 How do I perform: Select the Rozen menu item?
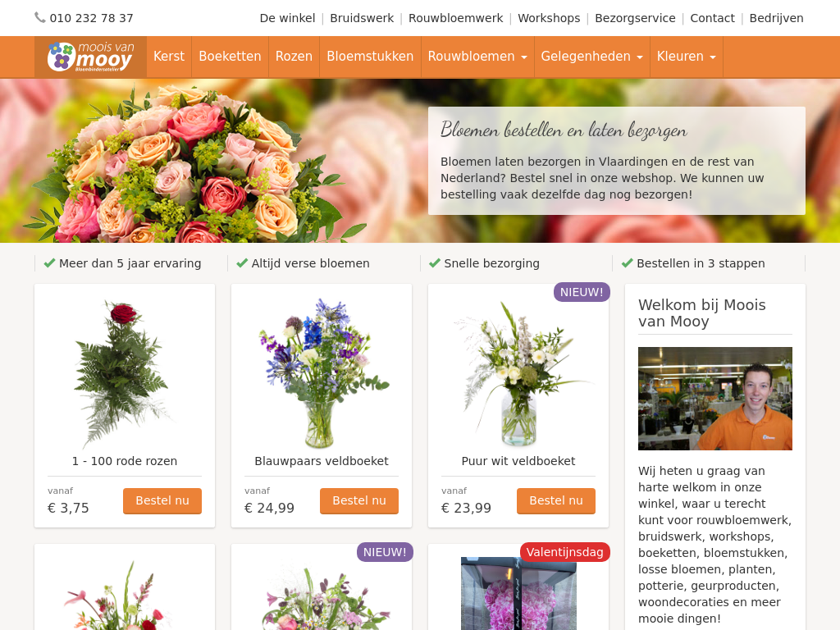[294, 57]
